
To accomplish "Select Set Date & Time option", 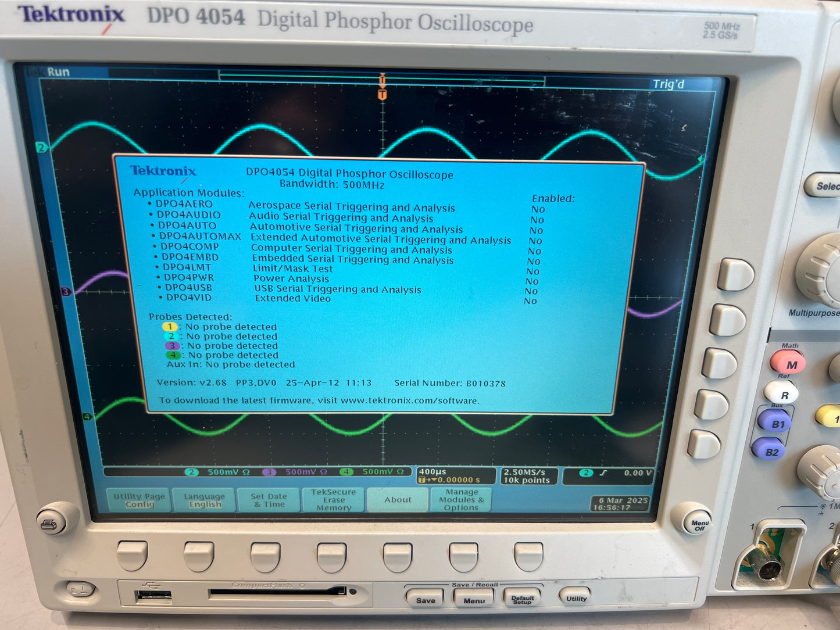I will (x=269, y=500).
